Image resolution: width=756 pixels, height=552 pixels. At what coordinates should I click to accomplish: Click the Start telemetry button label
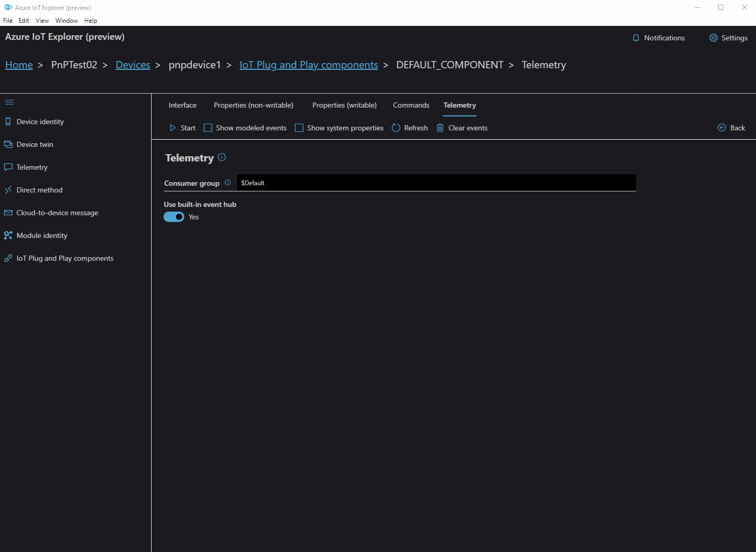(188, 128)
